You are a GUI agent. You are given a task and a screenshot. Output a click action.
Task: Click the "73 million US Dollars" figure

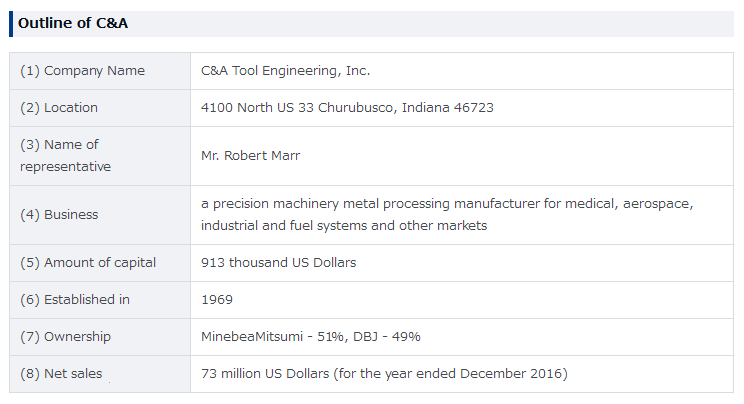265,374
